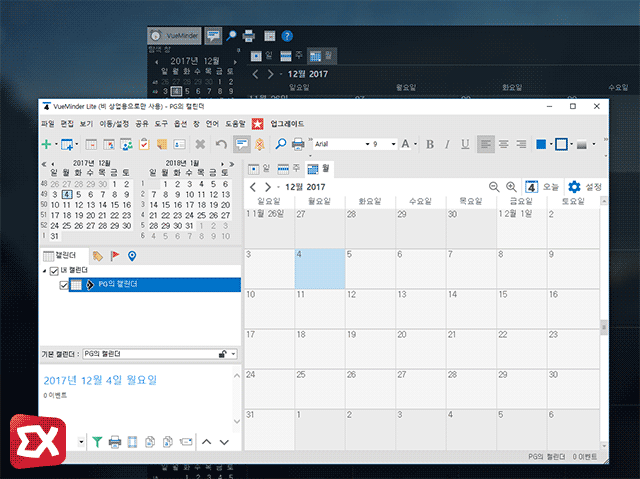Click help question icon in background VueMinder window
Screen dimensions: 640x479
pyautogui.click(x=287, y=36)
